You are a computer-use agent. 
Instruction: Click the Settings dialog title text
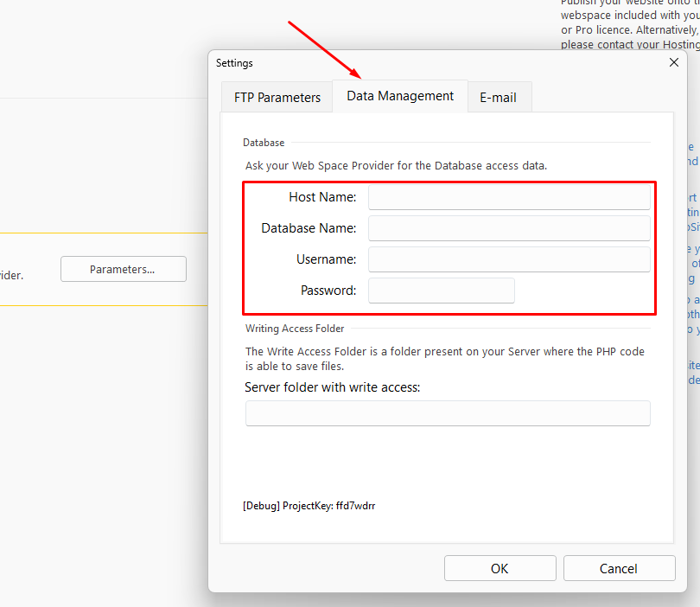(234, 63)
